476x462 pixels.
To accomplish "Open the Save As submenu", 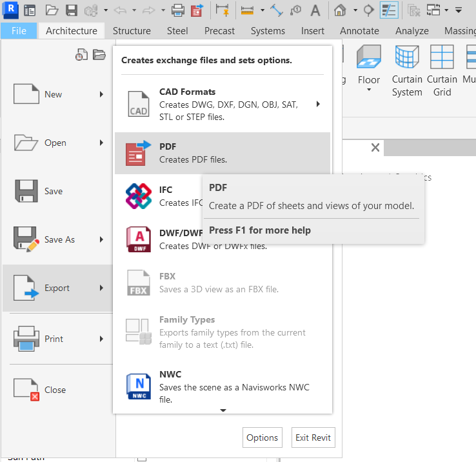I will pyautogui.click(x=57, y=239).
